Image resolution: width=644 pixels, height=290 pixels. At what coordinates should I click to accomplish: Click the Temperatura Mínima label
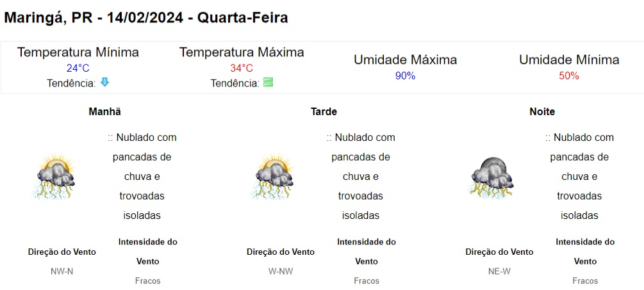click(x=78, y=52)
